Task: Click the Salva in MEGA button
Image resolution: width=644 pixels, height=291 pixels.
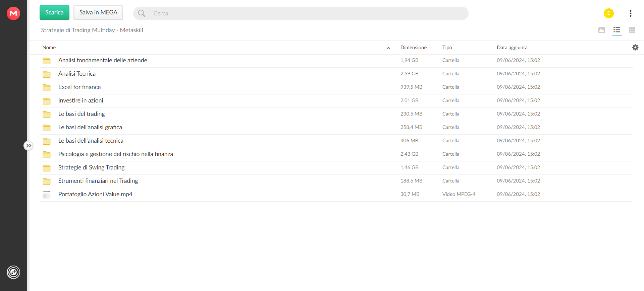Action: tap(98, 12)
